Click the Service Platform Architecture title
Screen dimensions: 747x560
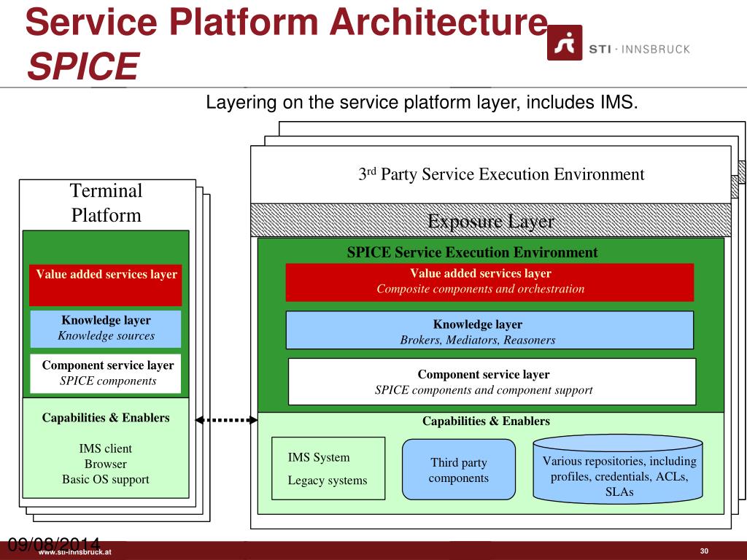tap(287, 22)
